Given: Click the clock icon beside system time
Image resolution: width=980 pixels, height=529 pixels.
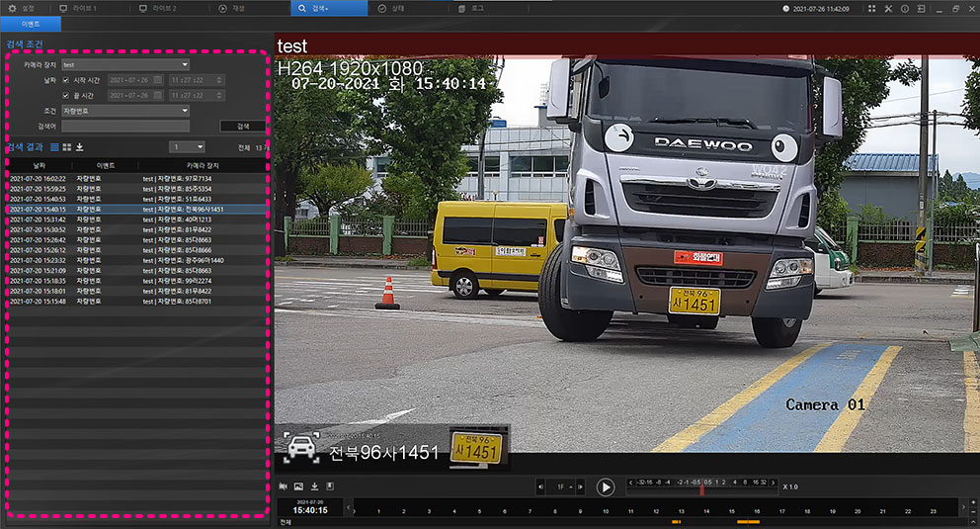Looking at the screenshot, I should click(x=785, y=9).
